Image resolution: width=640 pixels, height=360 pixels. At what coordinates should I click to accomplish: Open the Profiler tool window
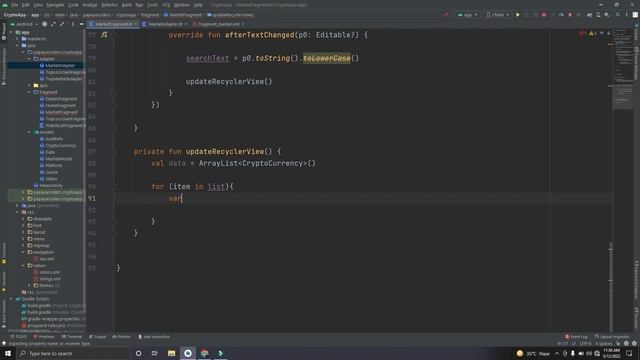pos(121,337)
